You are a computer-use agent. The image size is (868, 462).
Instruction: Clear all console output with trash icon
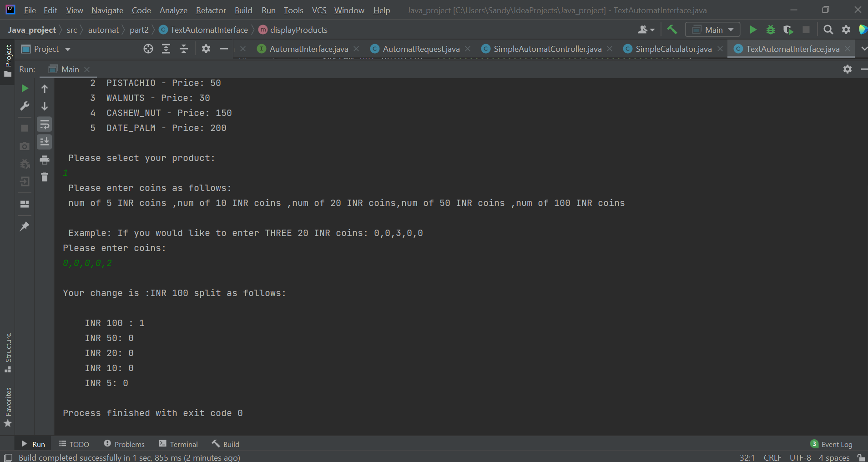[44, 177]
